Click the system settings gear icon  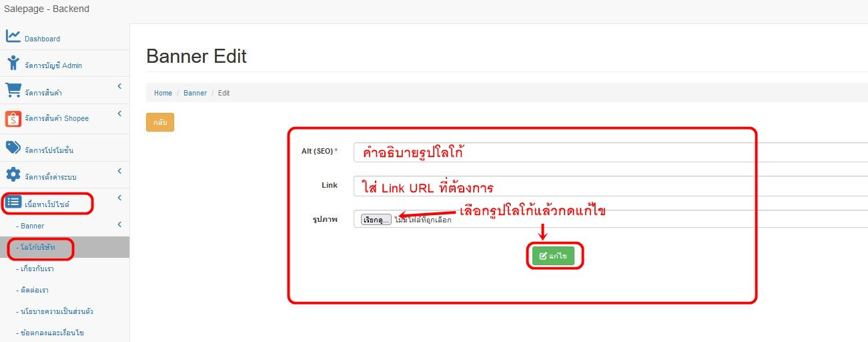click(13, 175)
